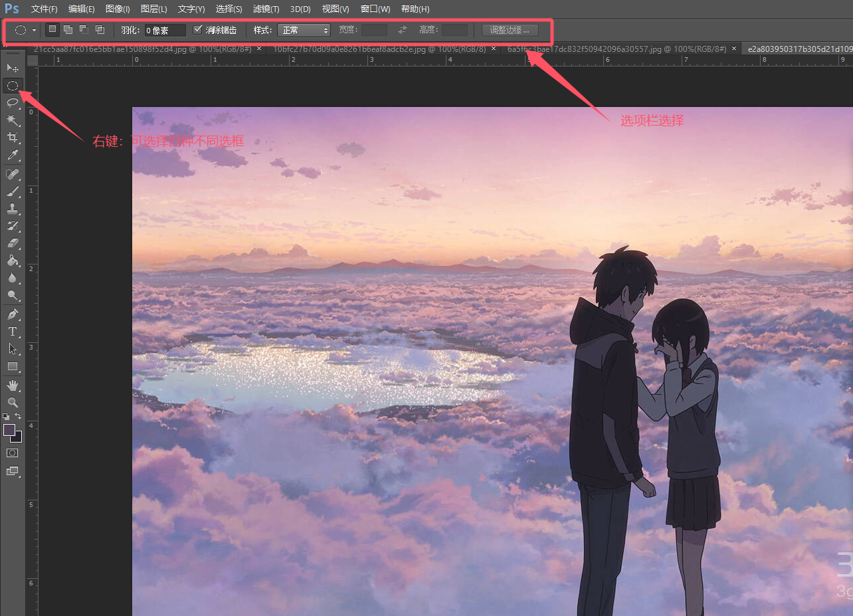Screen dimensions: 853x616
Task: Choose Intersect with Selection mode
Action: coord(100,29)
